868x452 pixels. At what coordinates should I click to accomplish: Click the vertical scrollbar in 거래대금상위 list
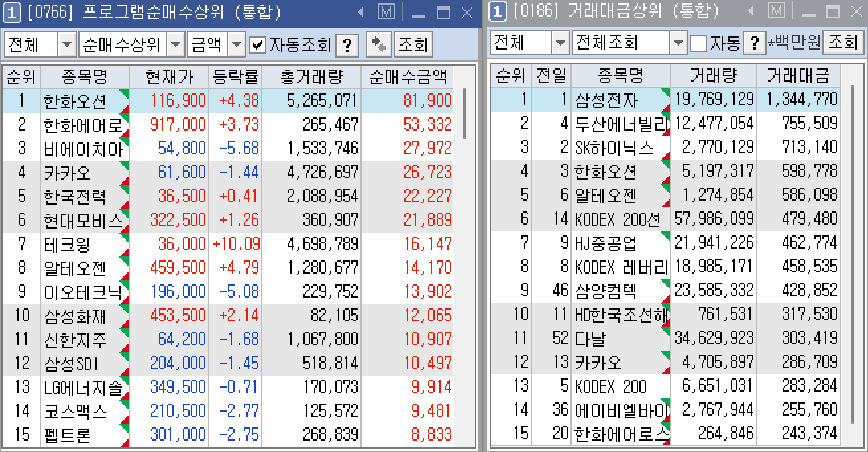point(853,254)
